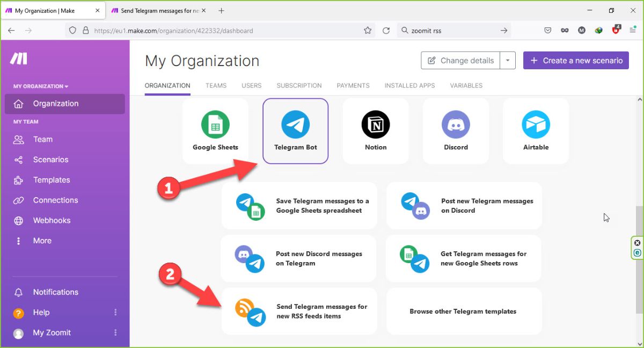Select the Airtable app card
The height and width of the screenshot is (348, 644).
click(x=536, y=131)
